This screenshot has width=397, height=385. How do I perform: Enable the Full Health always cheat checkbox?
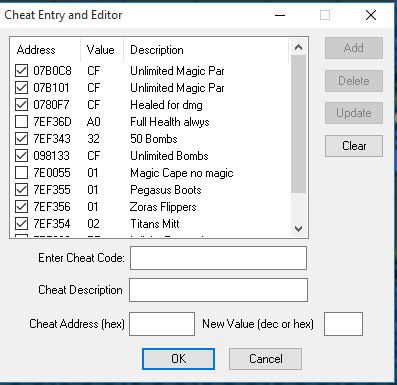click(x=21, y=122)
